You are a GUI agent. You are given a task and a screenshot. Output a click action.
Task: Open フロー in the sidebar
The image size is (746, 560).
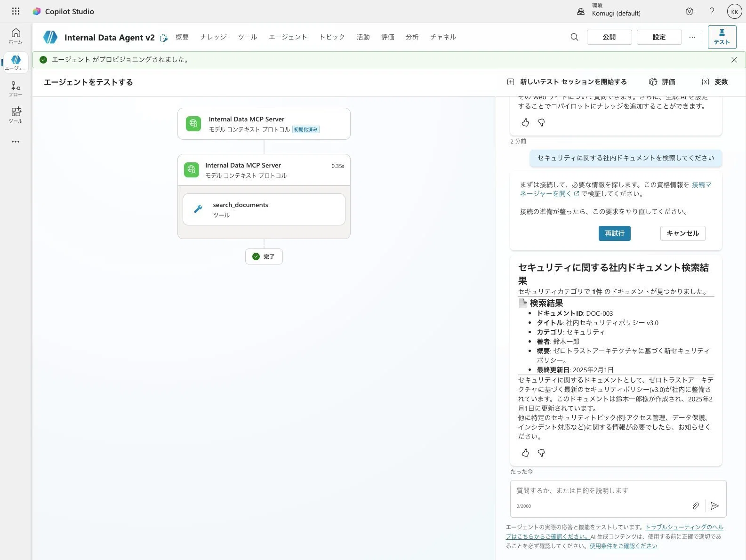point(16,88)
